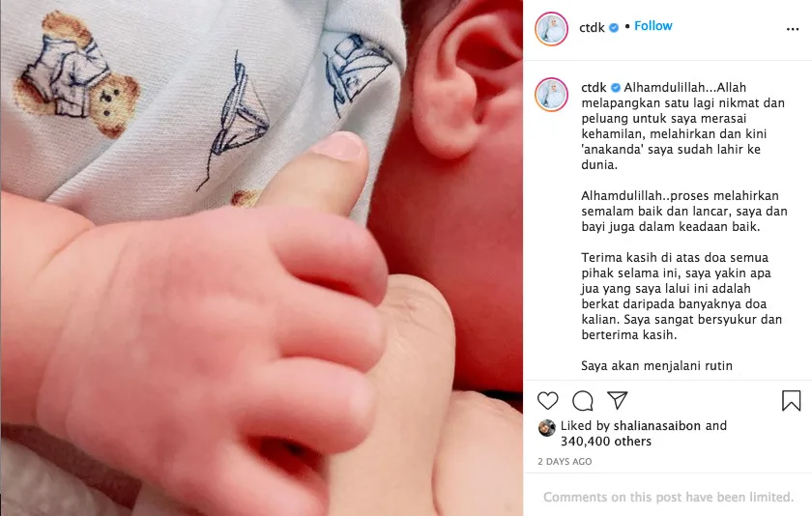The width and height of the screenshot is (812, 516).
Task: Save the post with the bookmark icon
Action: [791, 401]
